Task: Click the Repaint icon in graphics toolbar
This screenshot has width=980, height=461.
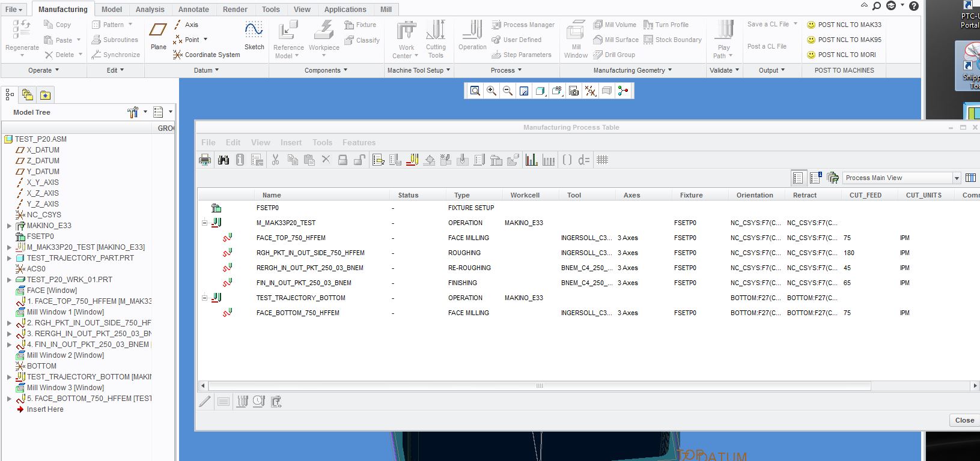Action: point(524,91)
